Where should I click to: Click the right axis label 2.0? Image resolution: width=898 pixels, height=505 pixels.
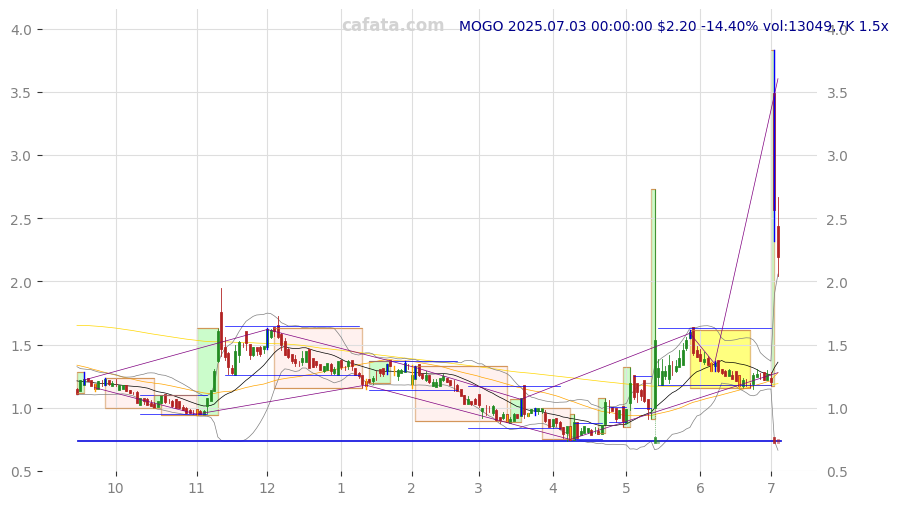837,283
